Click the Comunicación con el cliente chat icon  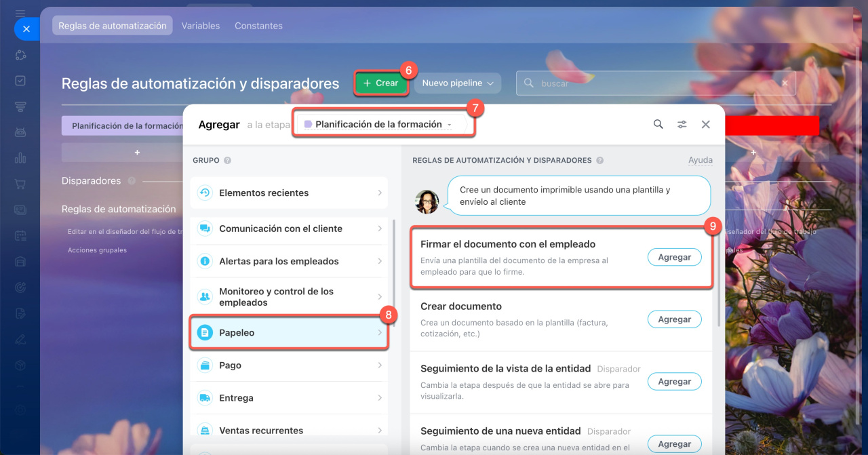click(x=205, y=229)
